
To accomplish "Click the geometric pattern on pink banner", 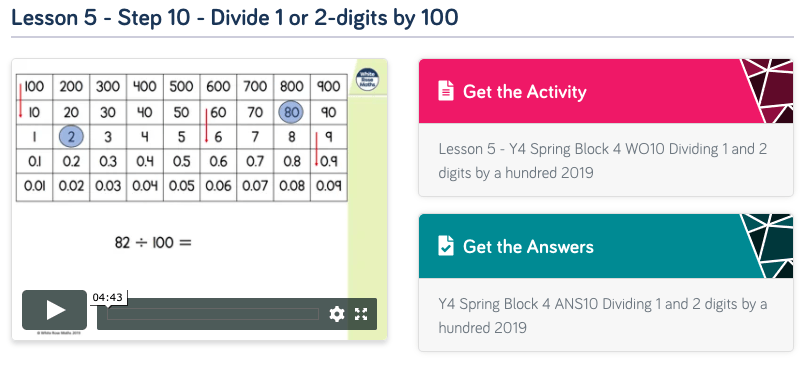I will point(767,91).
